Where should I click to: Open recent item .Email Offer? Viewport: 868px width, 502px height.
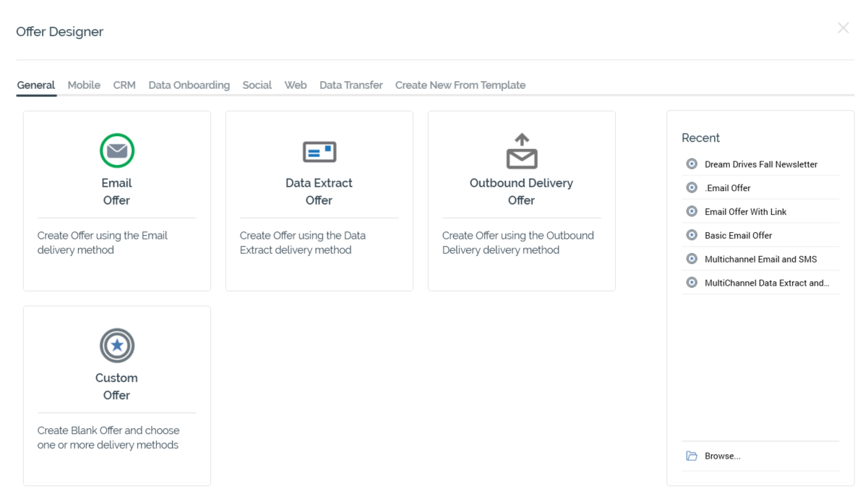click(x=727, y=188)
